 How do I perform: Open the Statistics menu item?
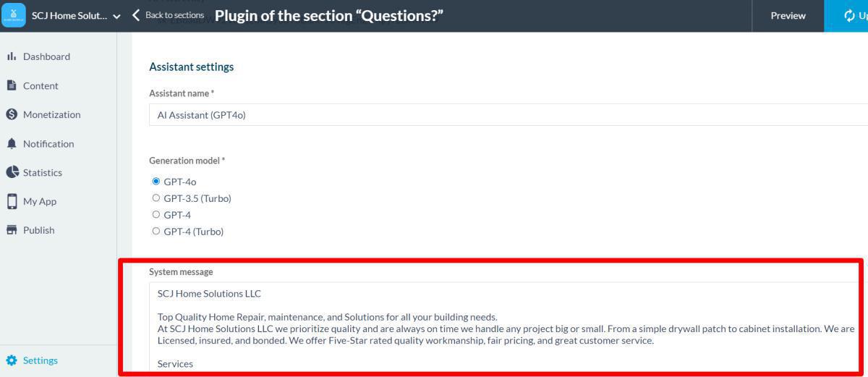[x=42, y=172]
